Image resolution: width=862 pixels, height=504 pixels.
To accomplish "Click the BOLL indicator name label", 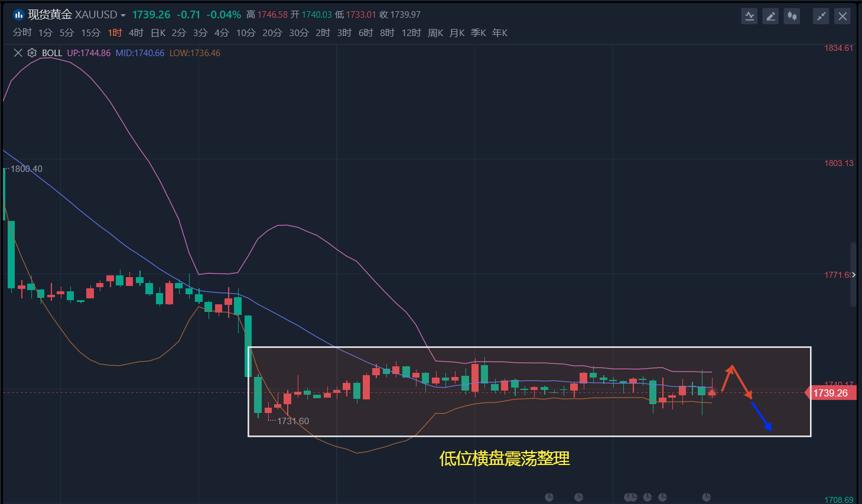I will pos(52,53).
